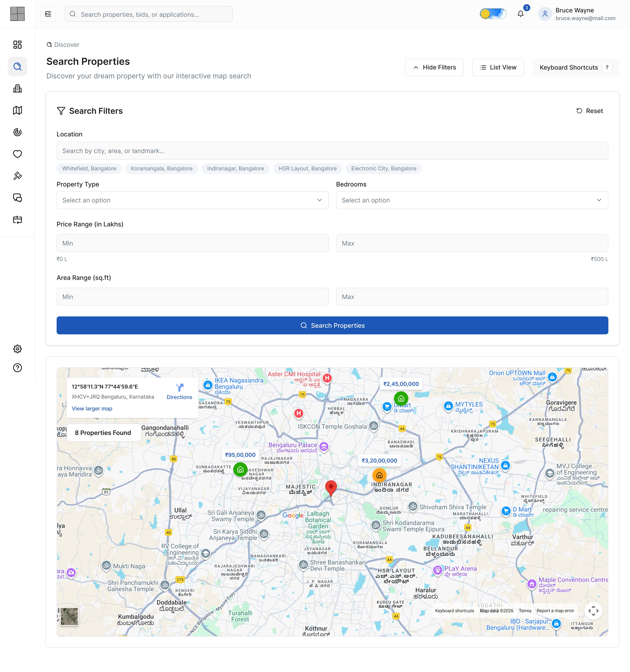Select the HSR Layout, Bangalore location chip
The image size is (630, 672).
click(x=307, y=168)
